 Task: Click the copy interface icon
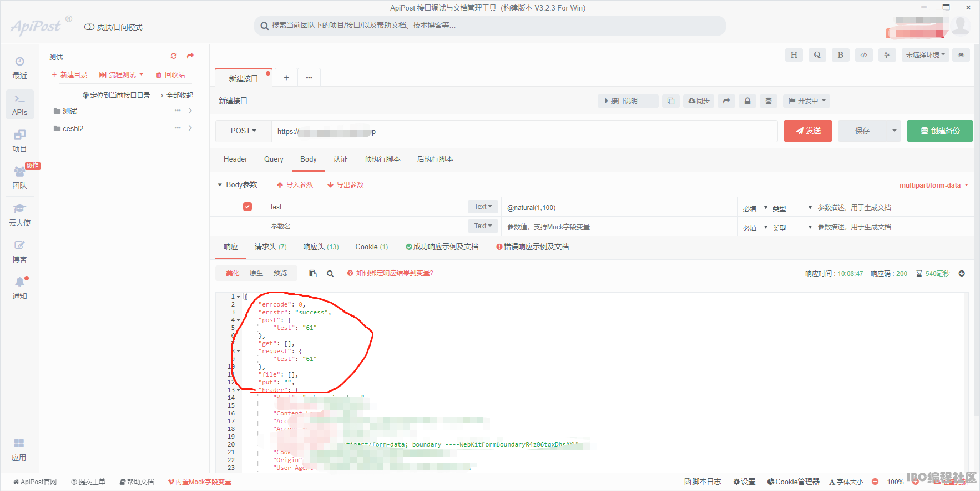click(671, 101)
